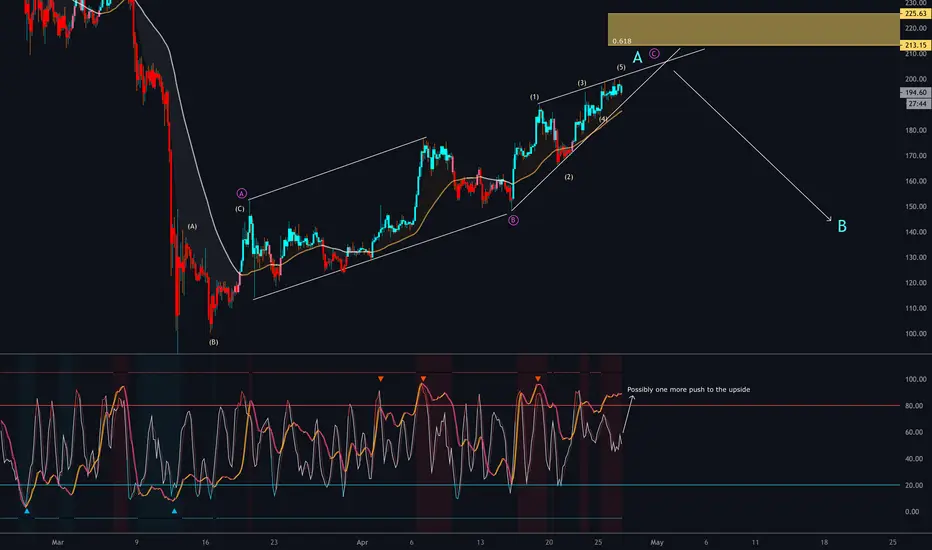Click the 9 date axis label
This screenshot has height=550, width=932.
pyautogui.click(x=137, y=542)
